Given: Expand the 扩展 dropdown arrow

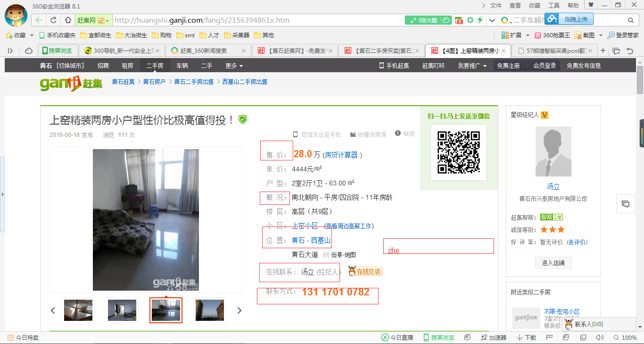Looking at the screenshot, I should (x=528, y=35).
